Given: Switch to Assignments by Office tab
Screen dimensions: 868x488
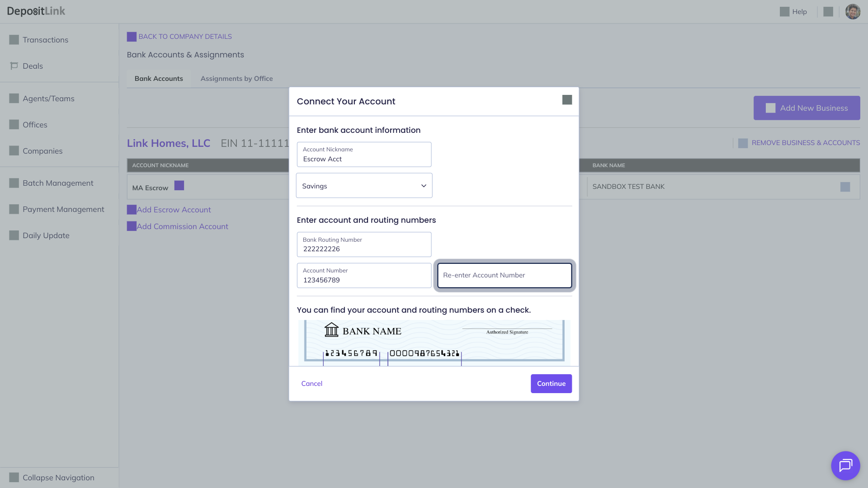Looking at the screenshot, I should tap(236, 79).
